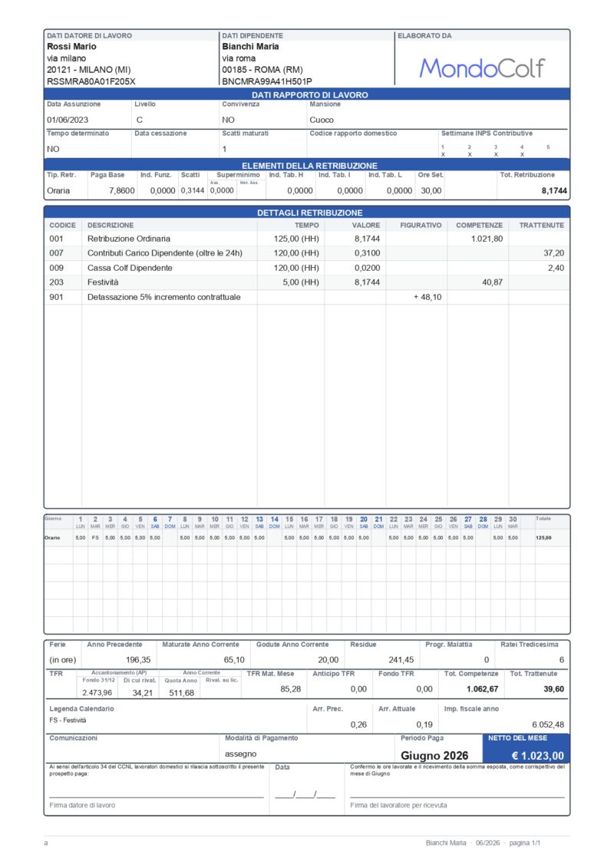Click the calendar Totale 125,00 cell

coord(543,537)
